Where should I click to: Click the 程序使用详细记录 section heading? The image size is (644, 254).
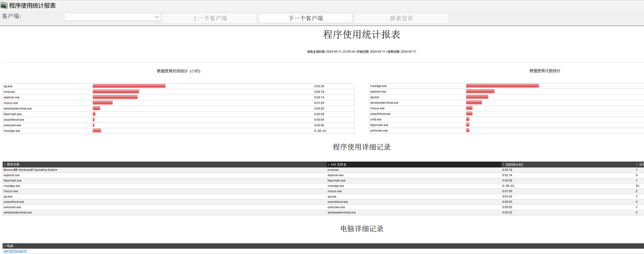362,147
